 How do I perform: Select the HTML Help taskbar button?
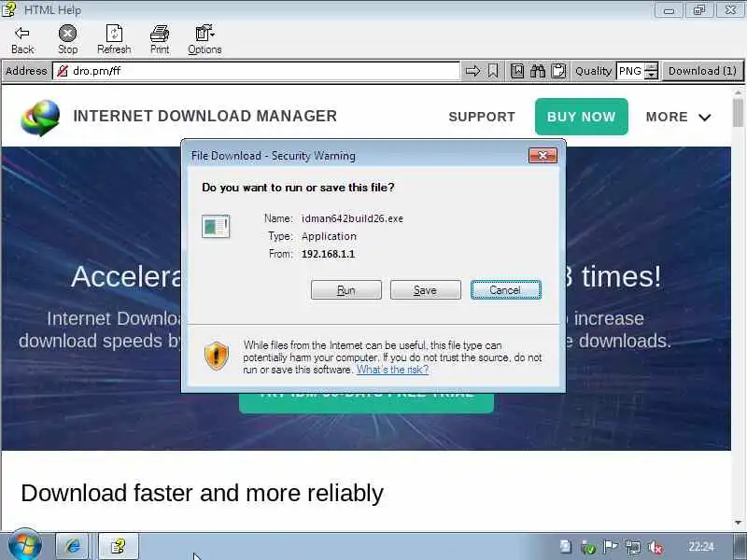click(x=119, y=546)
